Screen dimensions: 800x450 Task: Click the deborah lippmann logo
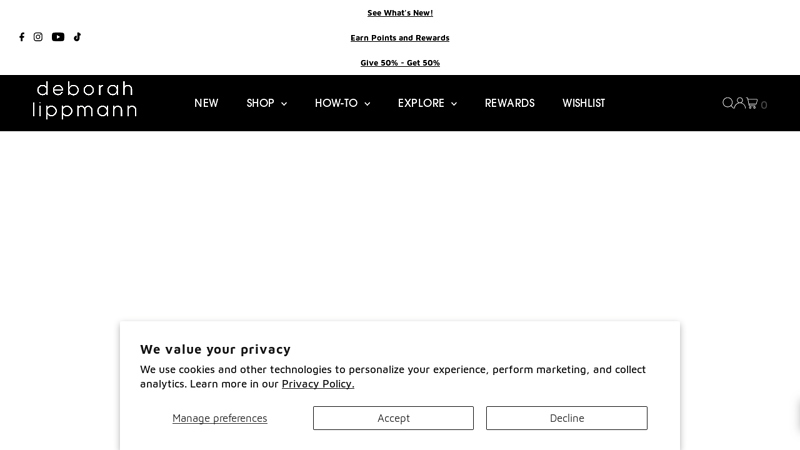pyautogui.click(x=85, y=99)
